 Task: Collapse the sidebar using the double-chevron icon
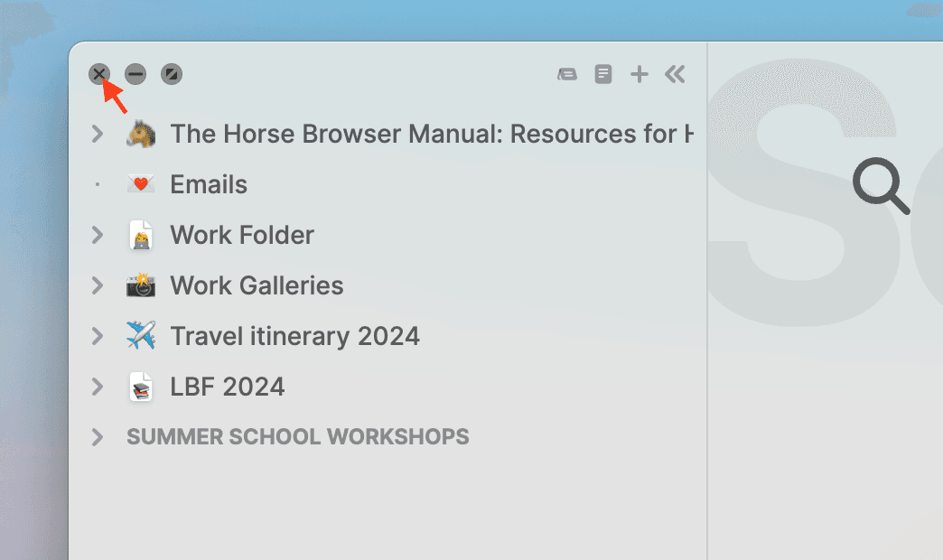[x=675, y=74]
